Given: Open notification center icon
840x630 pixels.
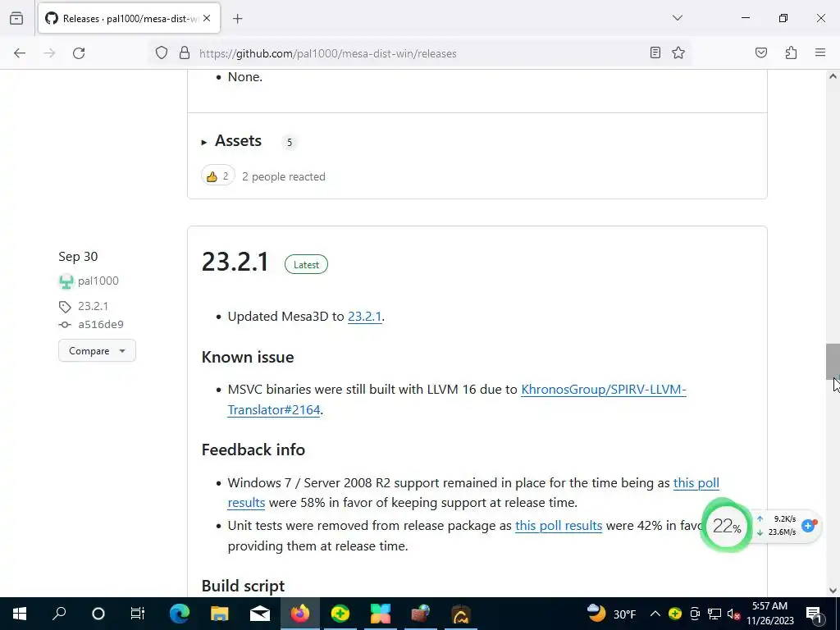Looking at the screenshot, I should point(814,614).
